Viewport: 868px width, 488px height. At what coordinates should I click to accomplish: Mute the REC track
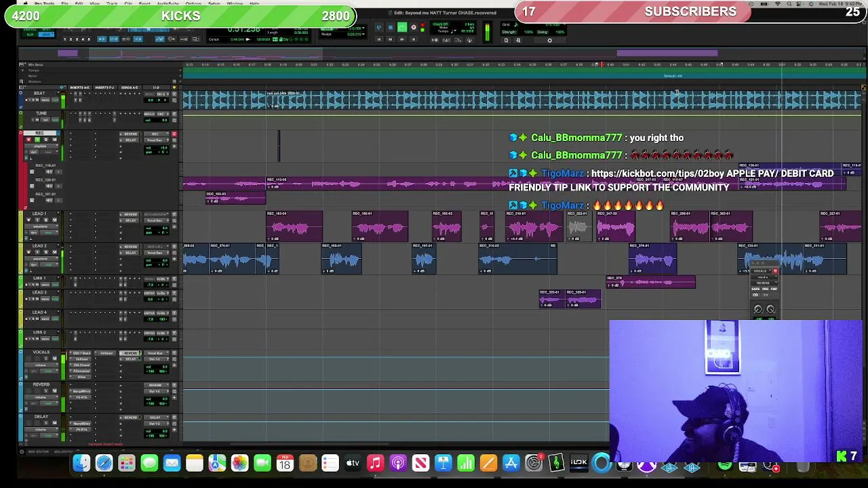(54, 140)
